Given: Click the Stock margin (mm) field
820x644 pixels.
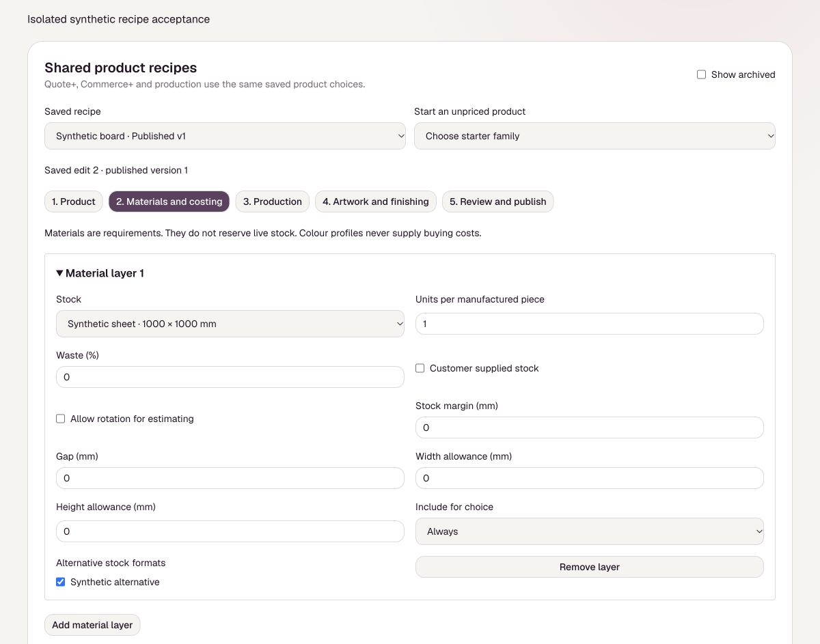Looking at the screenshot, I should [x=590, y=428].
